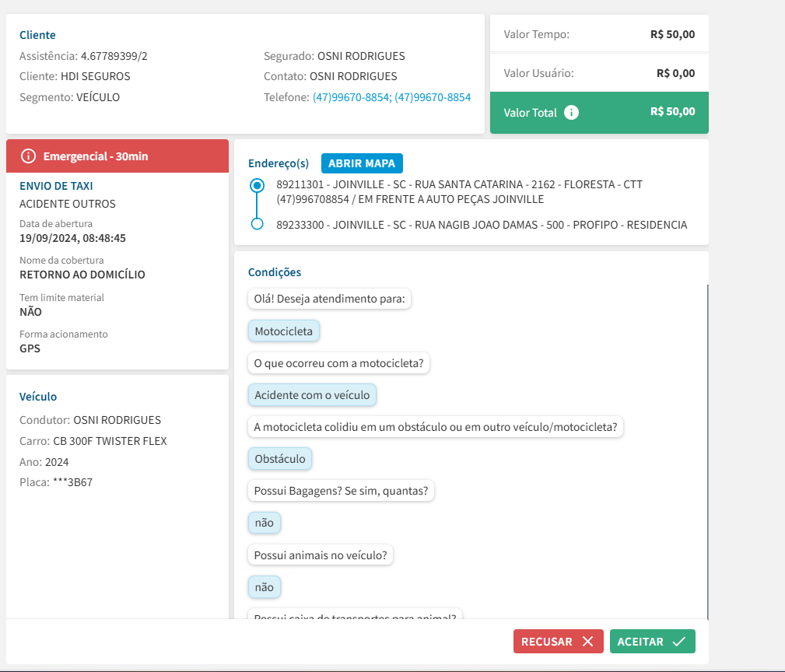This screenshot has height=672, width=785.
Task: Click the 'Acidente com o veículo' answer
Action: [312, 395]
